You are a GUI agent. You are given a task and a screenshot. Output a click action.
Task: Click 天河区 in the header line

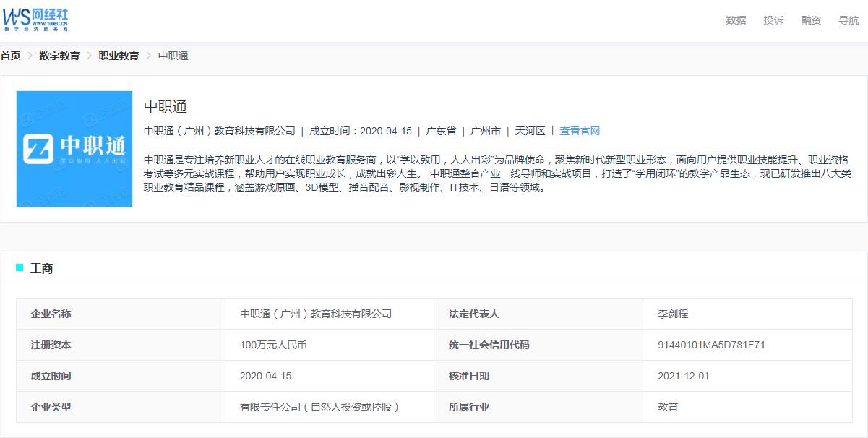pos(530,131)
